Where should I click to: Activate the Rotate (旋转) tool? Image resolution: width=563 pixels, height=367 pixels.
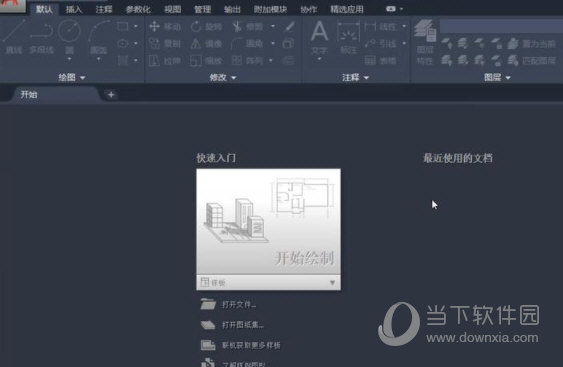pyautogui.click(x=206, y=27)
